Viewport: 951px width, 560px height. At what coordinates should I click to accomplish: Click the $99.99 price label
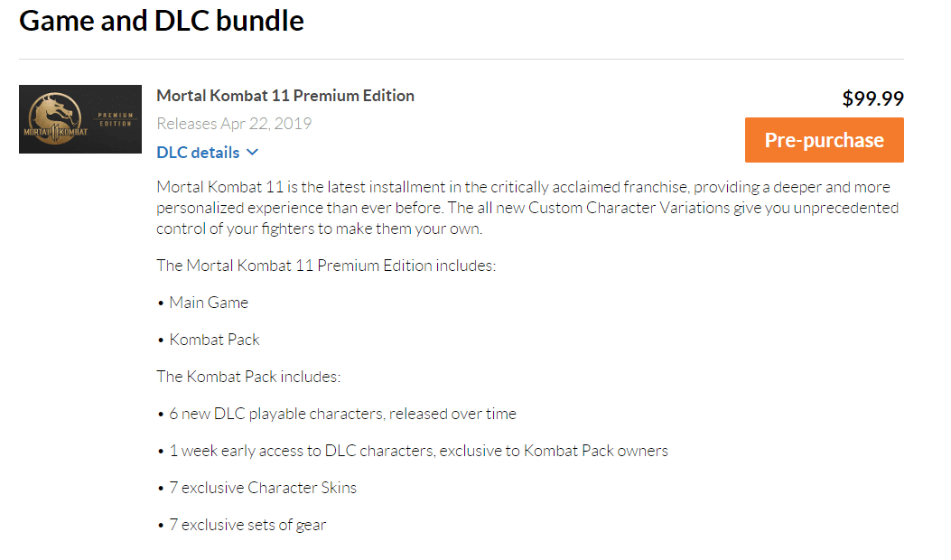coord(872,98)
